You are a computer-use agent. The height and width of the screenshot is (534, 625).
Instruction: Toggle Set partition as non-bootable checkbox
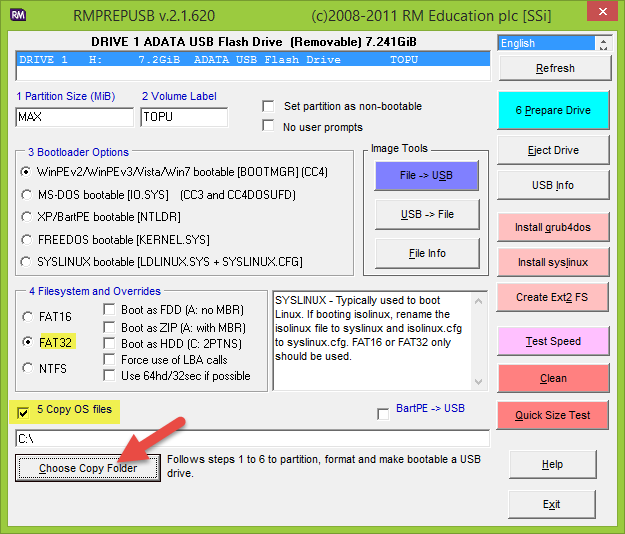click(268, 106)
